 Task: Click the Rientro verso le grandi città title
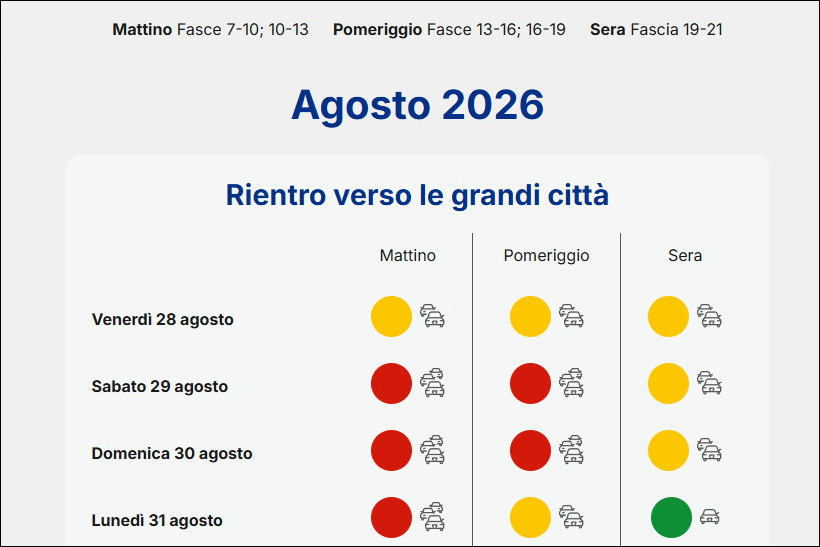[417, 195]
